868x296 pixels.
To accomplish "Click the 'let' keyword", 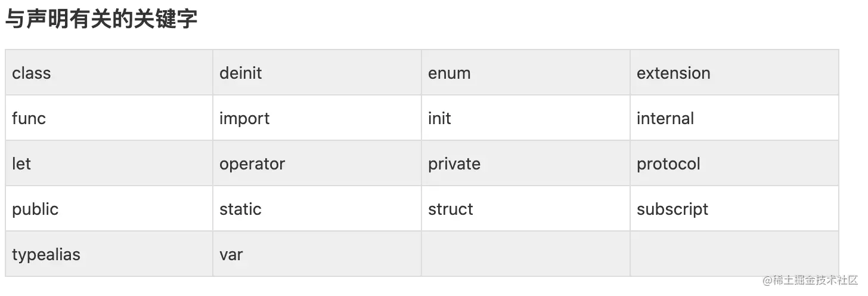I will click(x=21, y=164).
